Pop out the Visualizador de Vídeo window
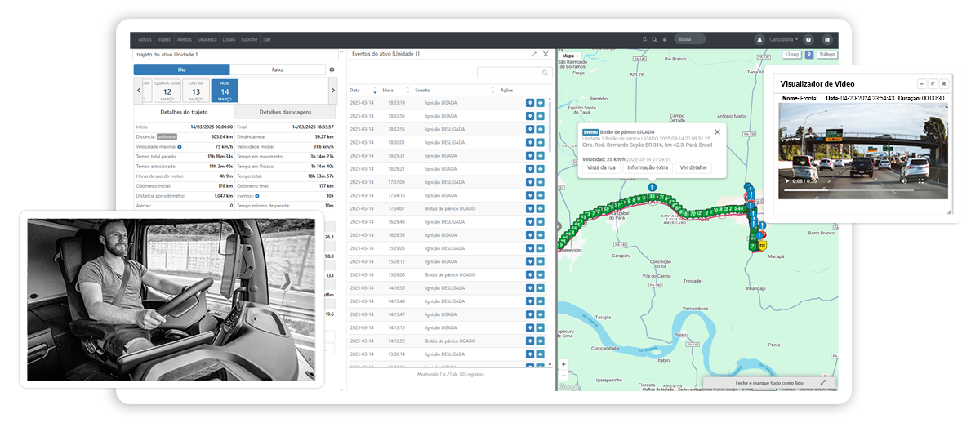 tap(933, 83)
